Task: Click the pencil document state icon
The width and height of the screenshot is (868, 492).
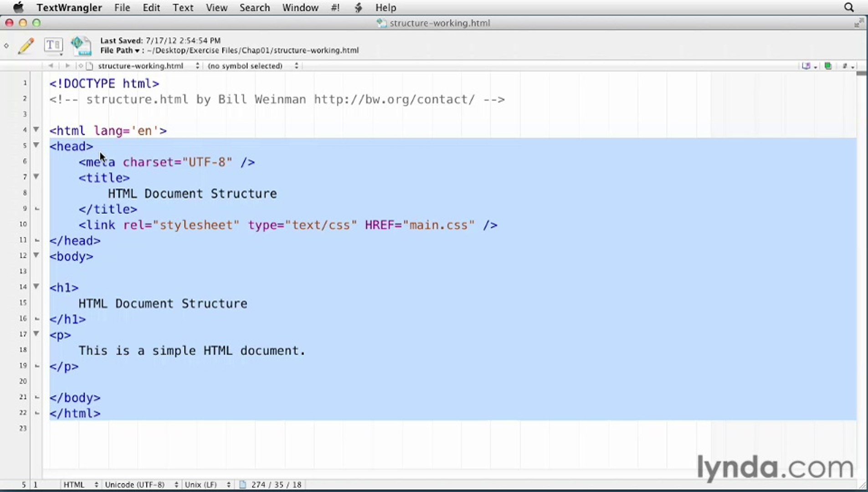Action: (26, 46)
